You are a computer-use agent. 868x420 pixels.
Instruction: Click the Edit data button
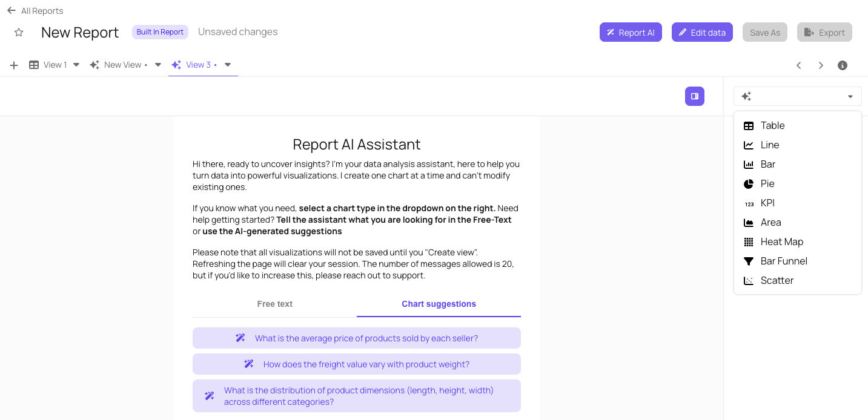click(702, 31)
